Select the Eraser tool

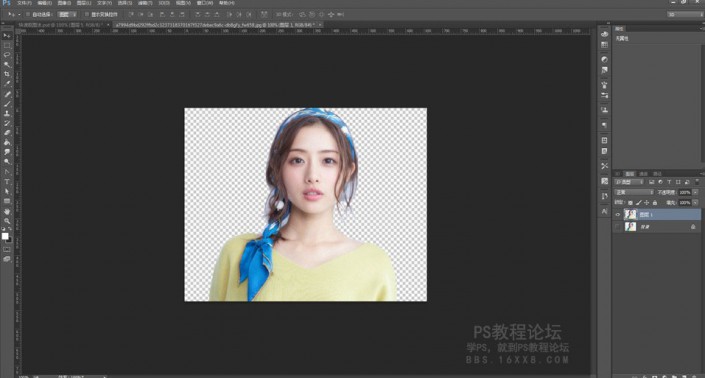click(x=7, y=133)
